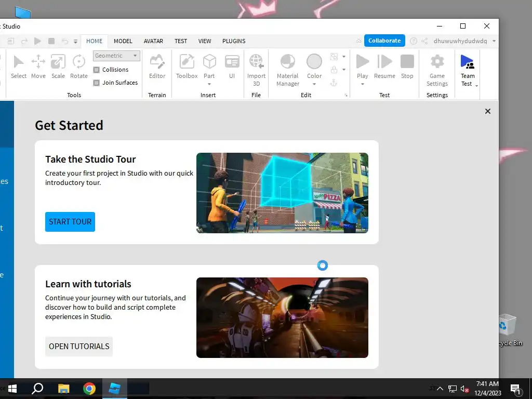The image size is (532, 399).
Task: Expand the lock icon dropdown arrow
Action: pyautogui.click(x=344, y=70)
